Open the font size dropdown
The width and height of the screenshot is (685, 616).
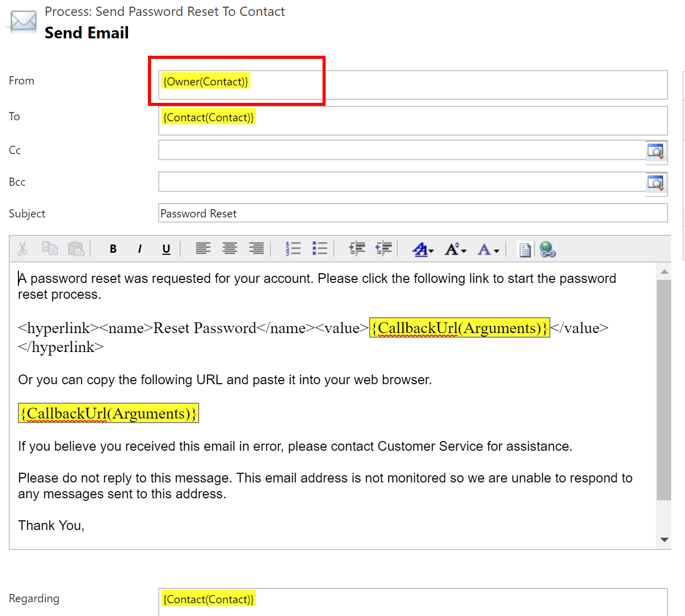point(456,249)
